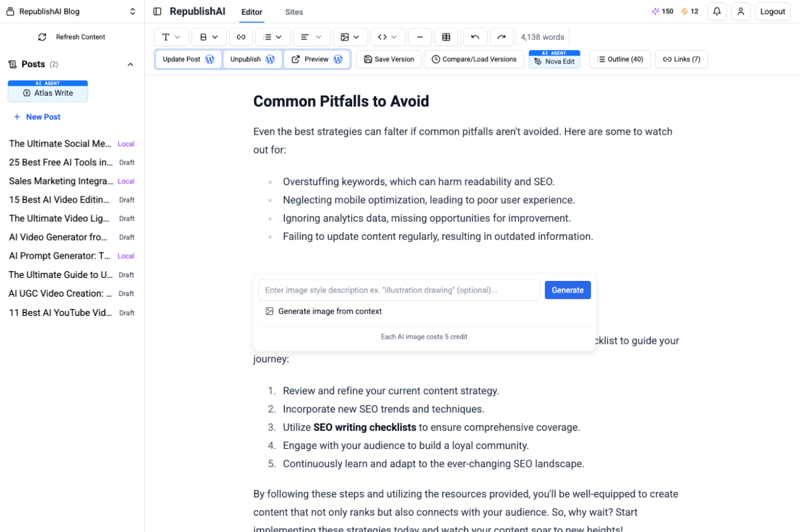This screenshot has width=806, height=532.
Task: Click bullet about overstuffing keywords
Action: click(419, 182)
